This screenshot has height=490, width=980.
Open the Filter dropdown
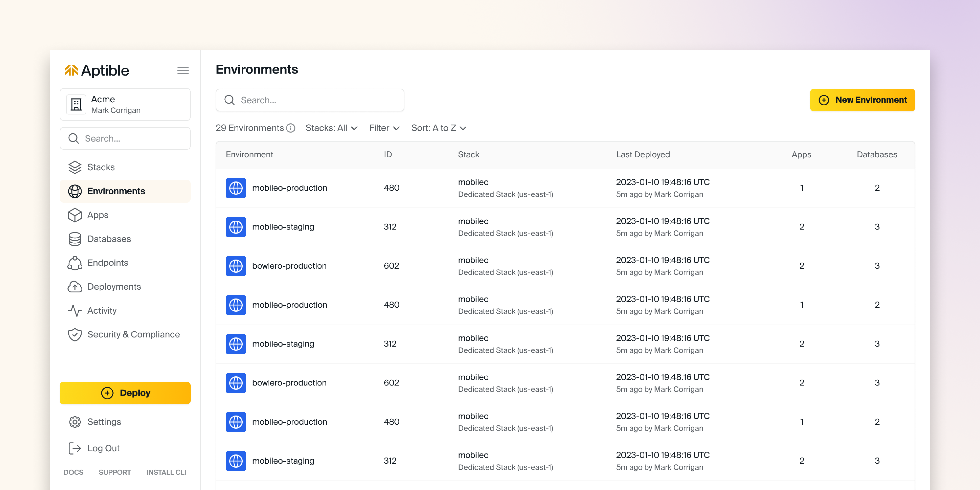pos(384,128)
